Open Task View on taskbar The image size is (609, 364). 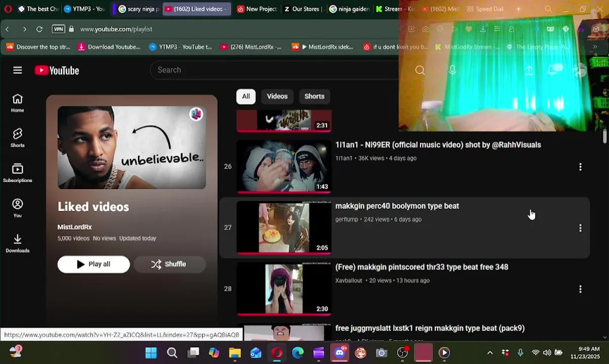[x=193, y=352]
